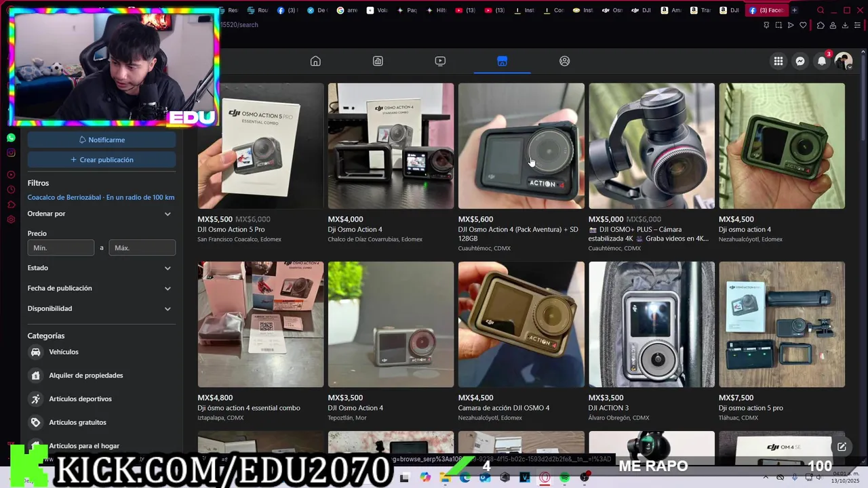Open File Explorer from the taskbar
This screenshot has height=488, width=868.
pos(446,478)
